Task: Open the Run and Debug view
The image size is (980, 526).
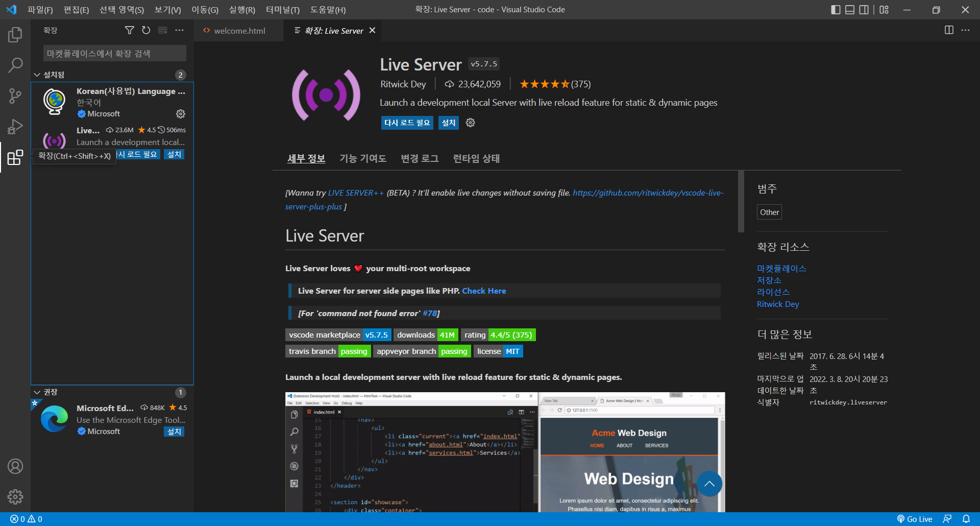Action: [15, 126]
